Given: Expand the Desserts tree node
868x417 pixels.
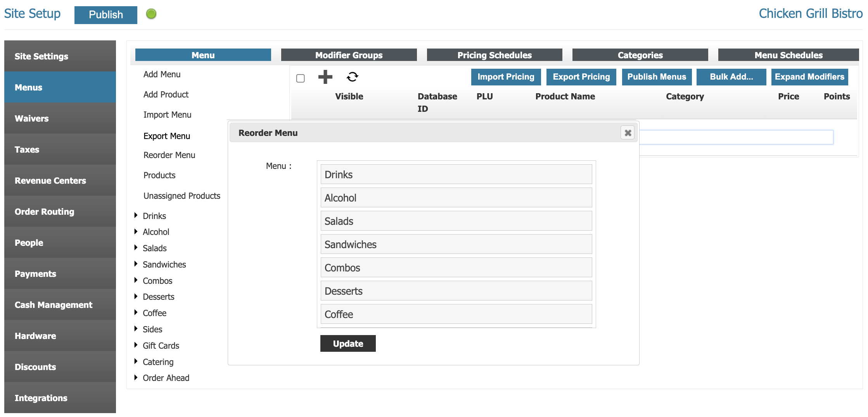Looking at the screenshot, I should tap(136, 297).
